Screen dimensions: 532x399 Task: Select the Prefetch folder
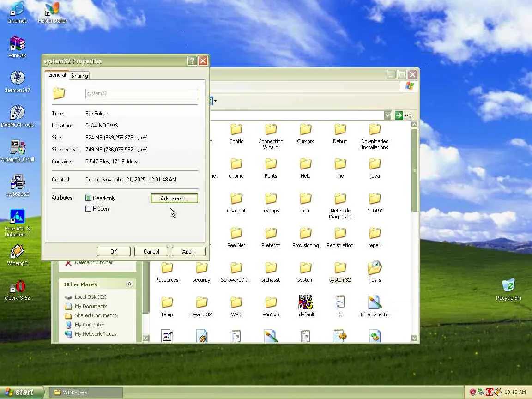click(271, 238)
